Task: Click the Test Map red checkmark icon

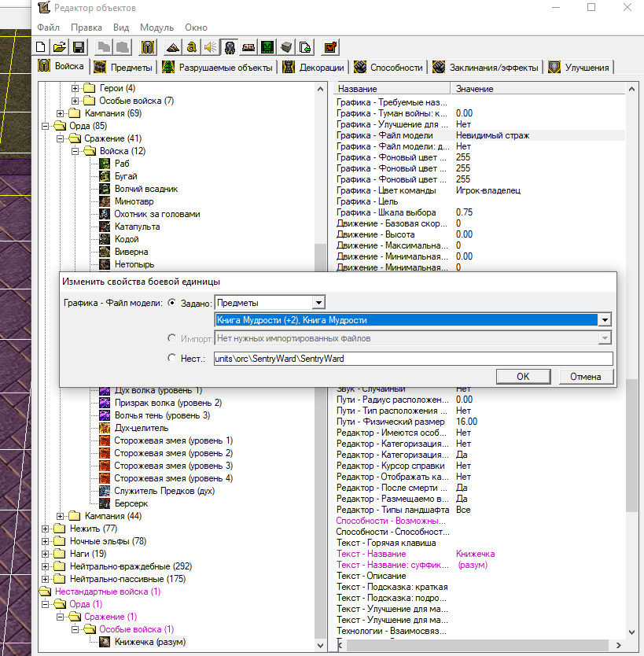Action: [330, 47]
